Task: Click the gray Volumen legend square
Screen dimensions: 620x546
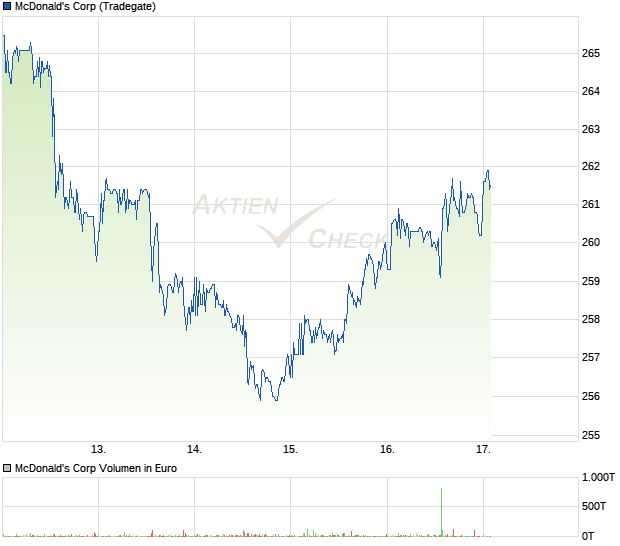Action: click(7, 468)
